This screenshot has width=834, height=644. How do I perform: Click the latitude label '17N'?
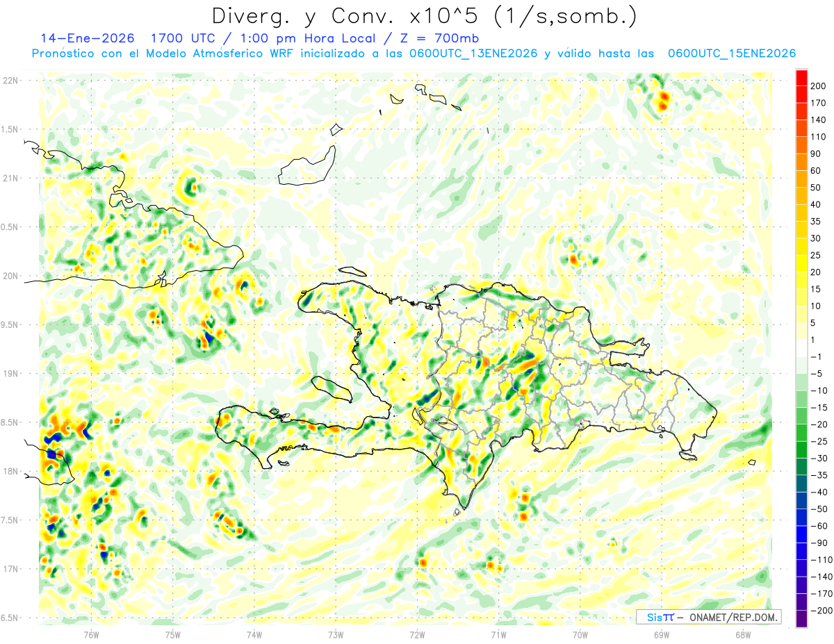[10, 570]
